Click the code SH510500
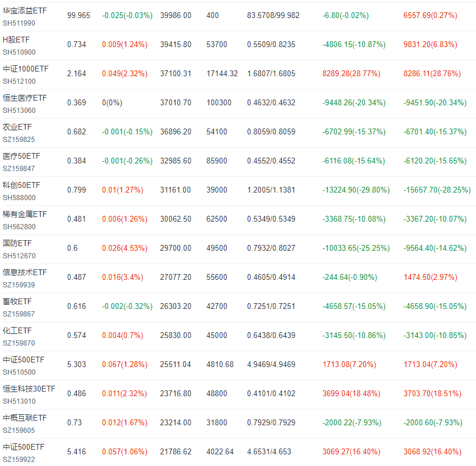 (x=19, y=372)
